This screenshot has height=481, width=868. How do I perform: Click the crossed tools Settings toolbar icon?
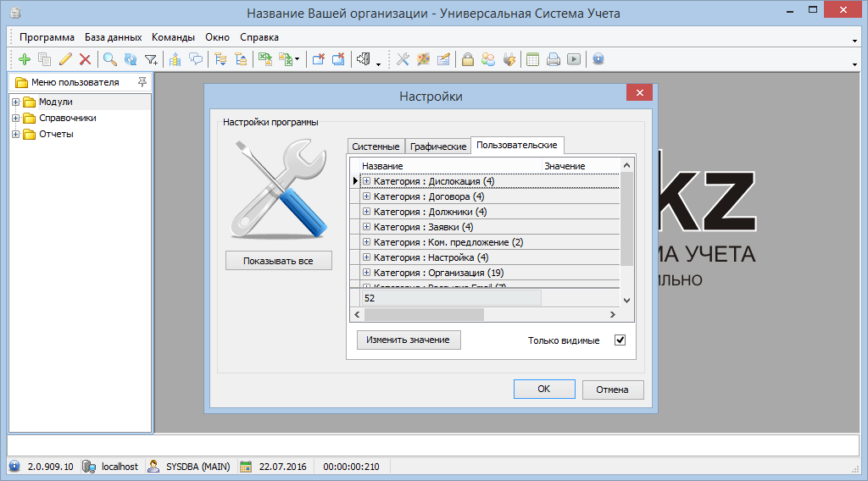403,59
